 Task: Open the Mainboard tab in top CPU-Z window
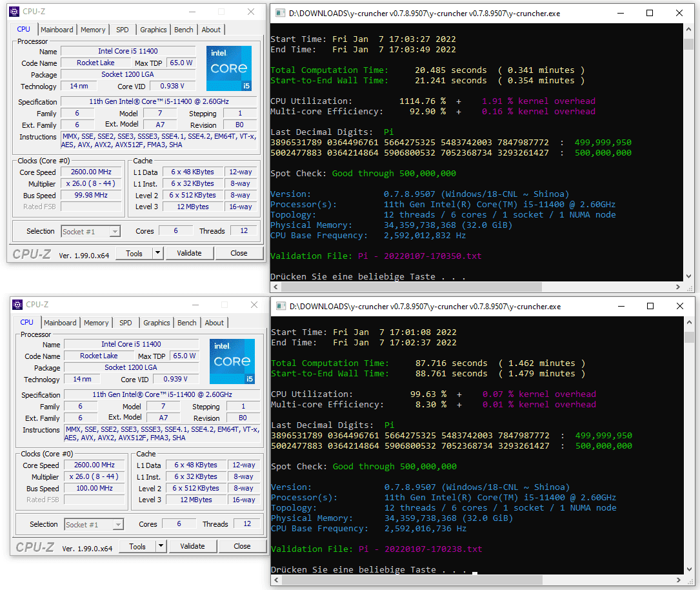[x=57, y=30]
